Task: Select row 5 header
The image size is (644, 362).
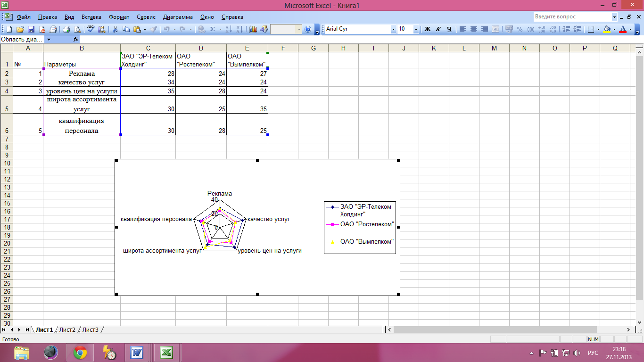Action: [7, 104]
